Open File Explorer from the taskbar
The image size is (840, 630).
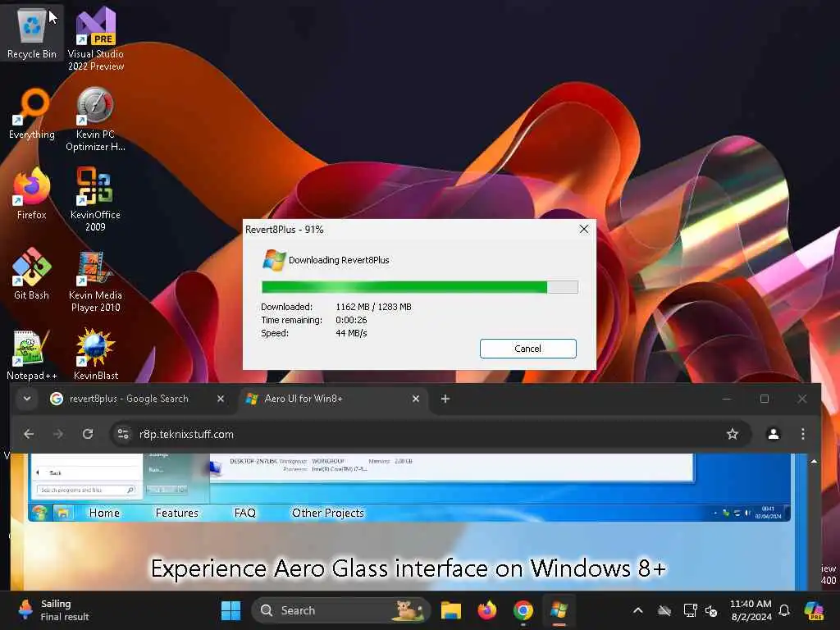(x=451, y=610)
